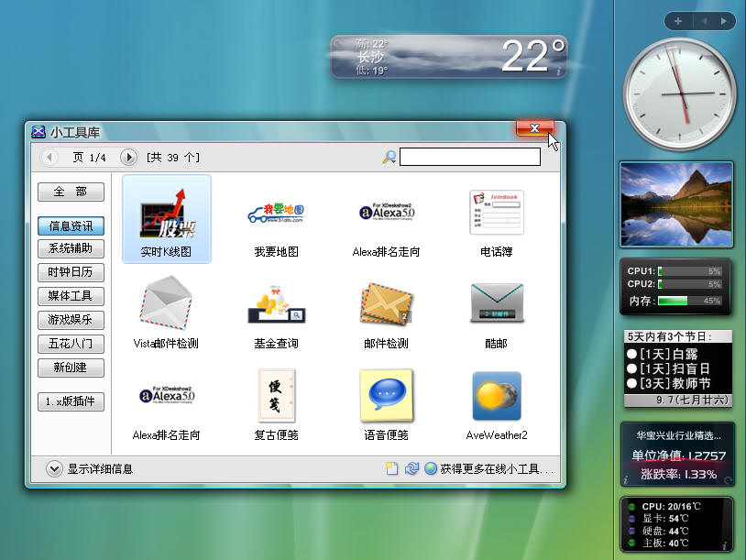The image size is (746, 560).
Task: Click the gadget search input field
Action: 469,157
